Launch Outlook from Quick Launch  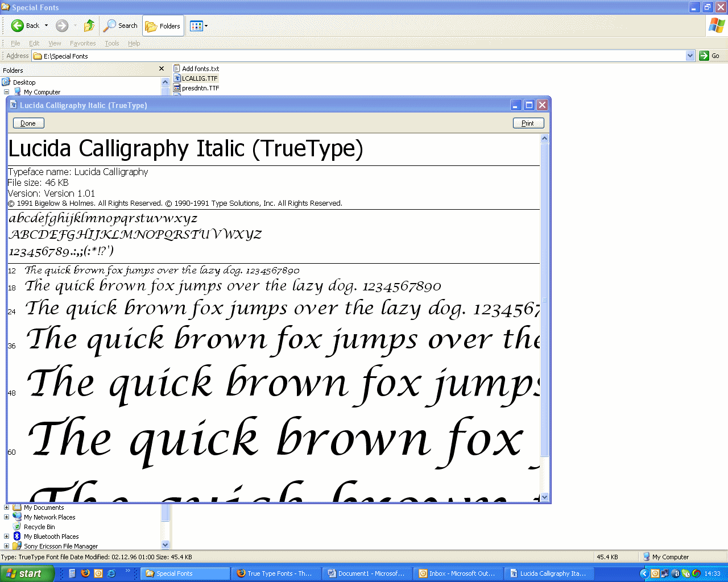pos(98,573)
